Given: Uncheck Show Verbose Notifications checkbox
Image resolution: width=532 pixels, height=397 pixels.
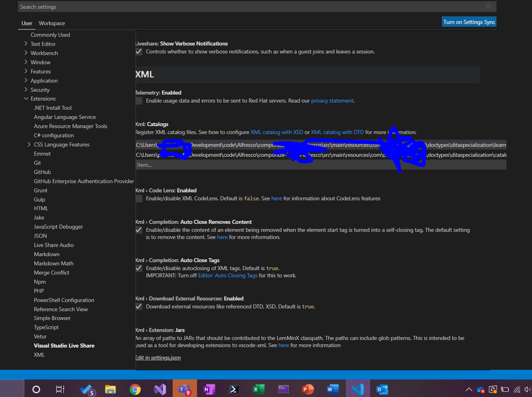Looking at the screenshot, I should pyautogui.click(x=139, y=52).
